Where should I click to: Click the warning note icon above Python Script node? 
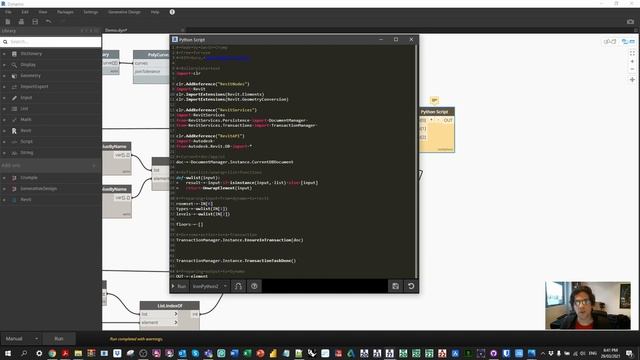coord(434,100)
